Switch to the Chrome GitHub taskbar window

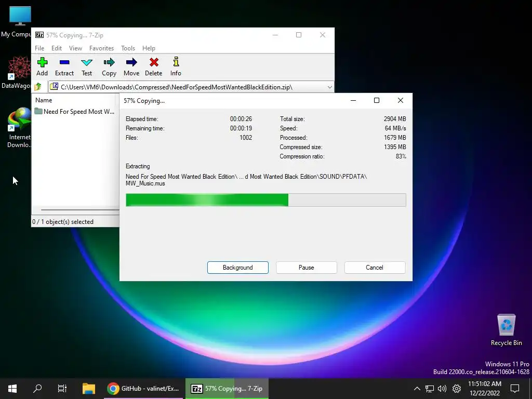tap(143, 389)
